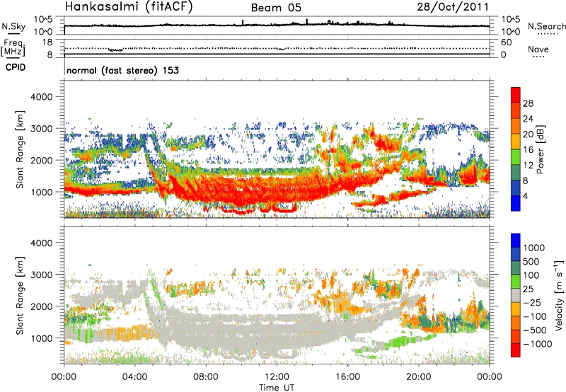This screenshot has height=392, width=566.
Task: Click the "Slant Range [km]" label of power panel
Action: pos(20,149)
